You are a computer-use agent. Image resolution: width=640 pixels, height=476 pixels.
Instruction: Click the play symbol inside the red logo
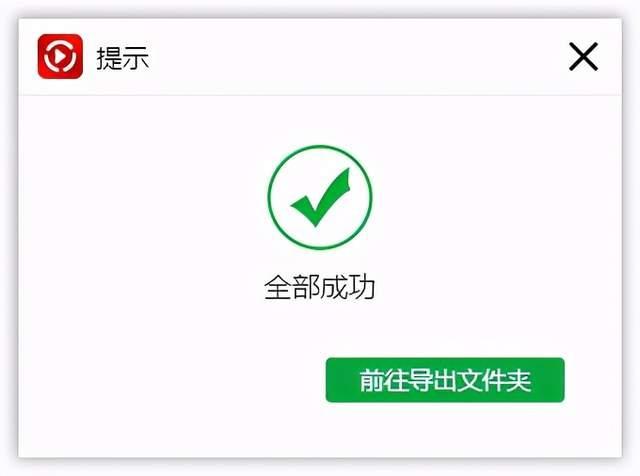(60, 56)
